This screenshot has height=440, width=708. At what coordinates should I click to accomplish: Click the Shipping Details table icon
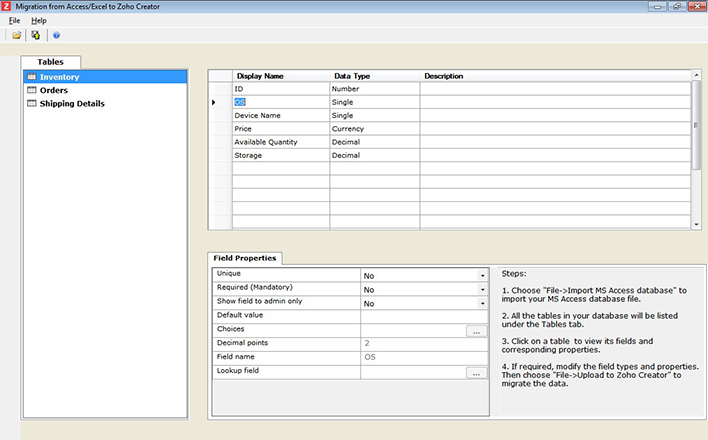click(31, 103)
